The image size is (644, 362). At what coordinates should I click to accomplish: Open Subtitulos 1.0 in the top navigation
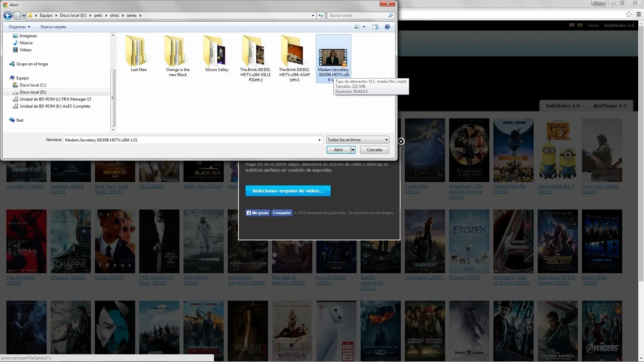[619, 25]
